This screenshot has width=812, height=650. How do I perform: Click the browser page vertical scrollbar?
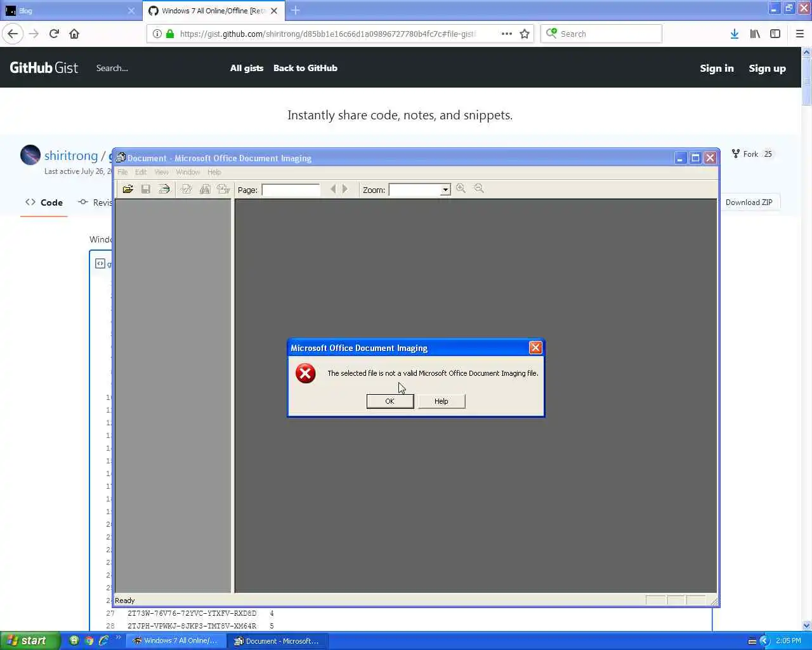(x=807, y=82)
